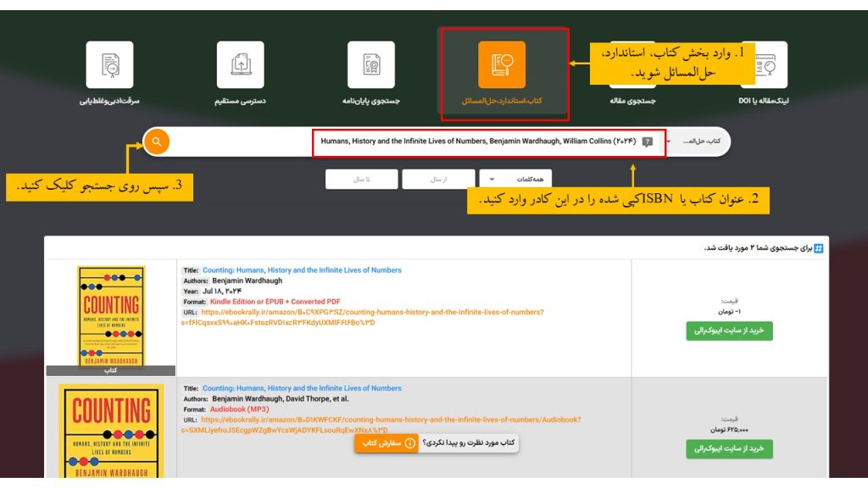Viewport: 868px width, 488px height.
Task: Open article search tab label
Action: click(x=632, y=101)
